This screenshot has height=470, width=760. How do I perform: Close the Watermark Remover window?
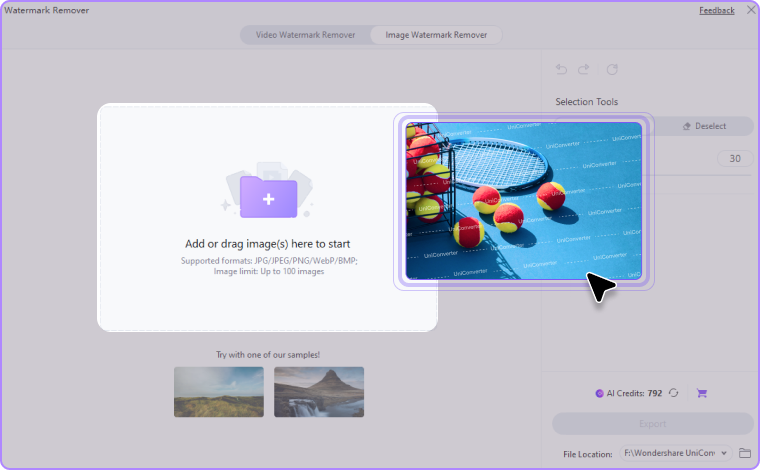[751, 10]
